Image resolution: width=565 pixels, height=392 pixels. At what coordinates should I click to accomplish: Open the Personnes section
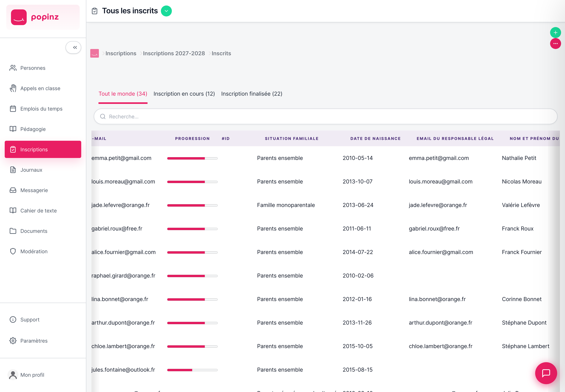pyautogui.click(x=33, y=68)
